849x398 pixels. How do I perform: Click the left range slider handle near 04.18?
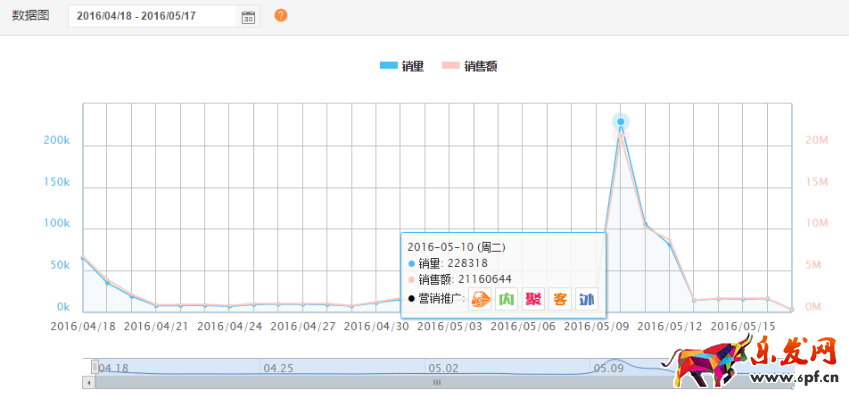pos(95,367)
